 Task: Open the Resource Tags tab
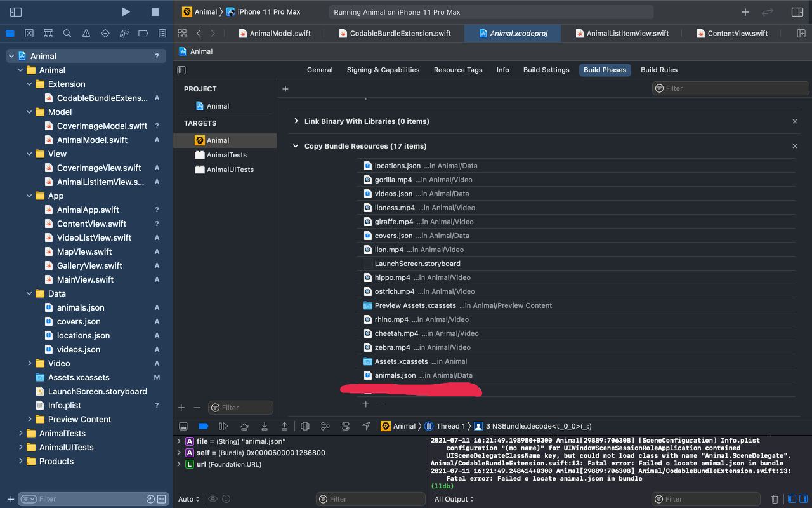click(458, 70)
